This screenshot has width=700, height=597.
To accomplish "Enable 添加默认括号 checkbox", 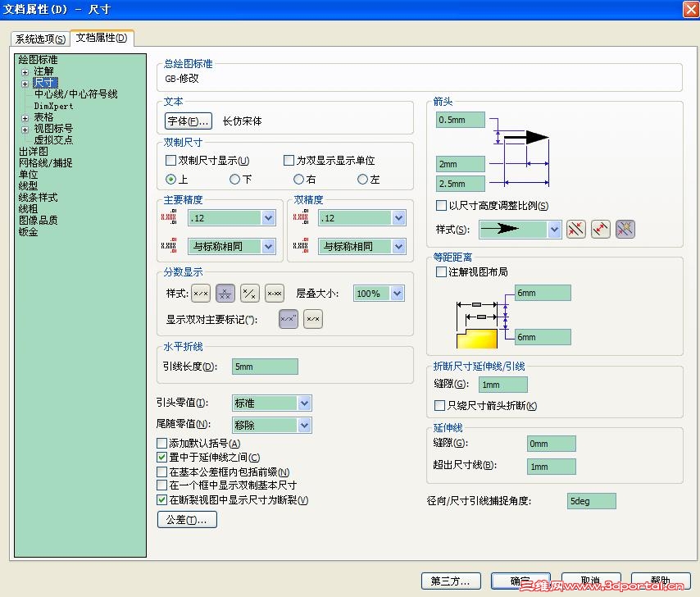I will click(x=162, y=444).
